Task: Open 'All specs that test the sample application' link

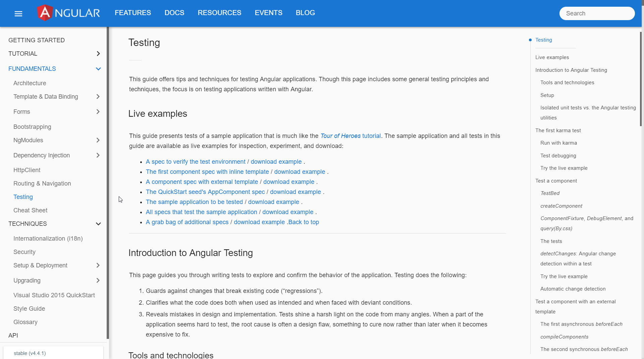Action: (x=201, y=212)
